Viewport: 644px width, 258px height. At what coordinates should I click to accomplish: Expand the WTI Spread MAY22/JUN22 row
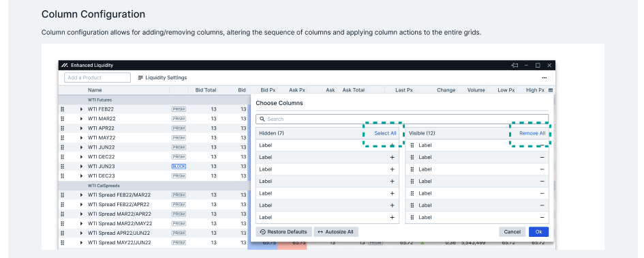(x=81, y=242)
